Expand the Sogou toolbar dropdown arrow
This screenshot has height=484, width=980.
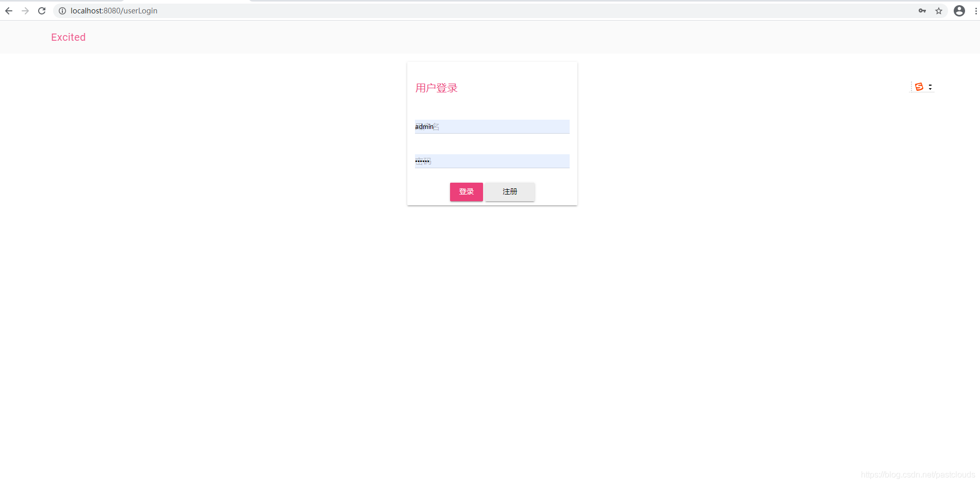(931, 87)
